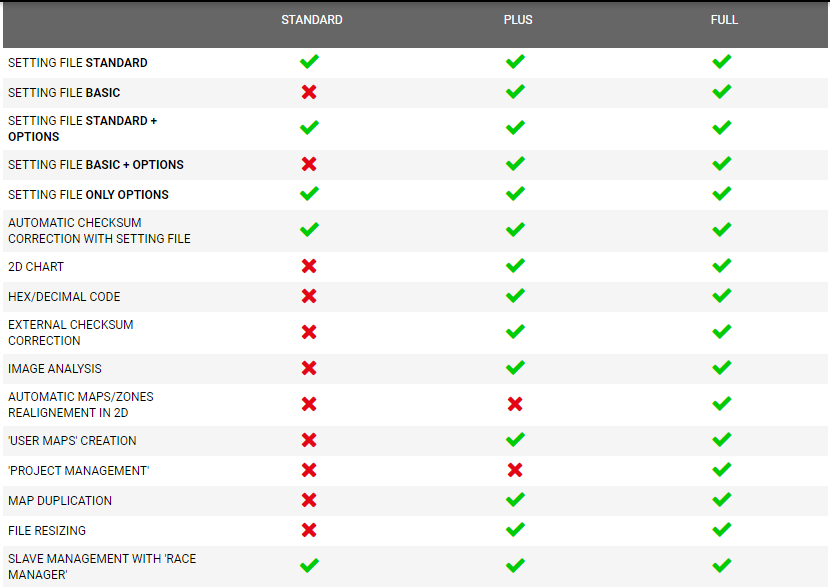
Task: Select the STANDARD column header
Action: pyautogui.click(x=312, y=20)
